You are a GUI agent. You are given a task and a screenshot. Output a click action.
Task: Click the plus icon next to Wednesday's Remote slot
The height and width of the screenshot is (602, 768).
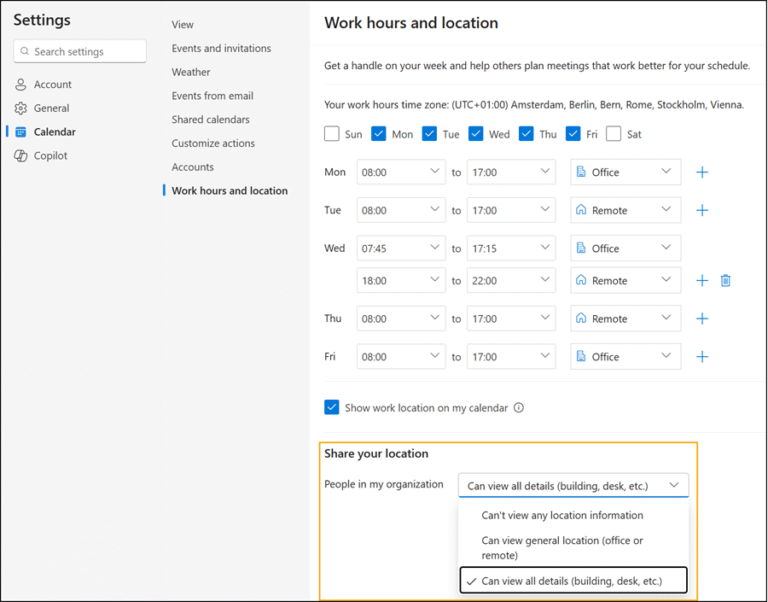point(702,281)
